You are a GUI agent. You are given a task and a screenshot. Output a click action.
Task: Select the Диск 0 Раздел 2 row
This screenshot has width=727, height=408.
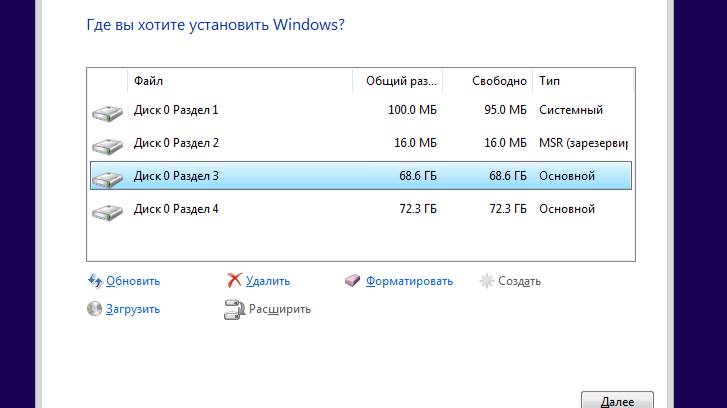(x=361, y=143)
